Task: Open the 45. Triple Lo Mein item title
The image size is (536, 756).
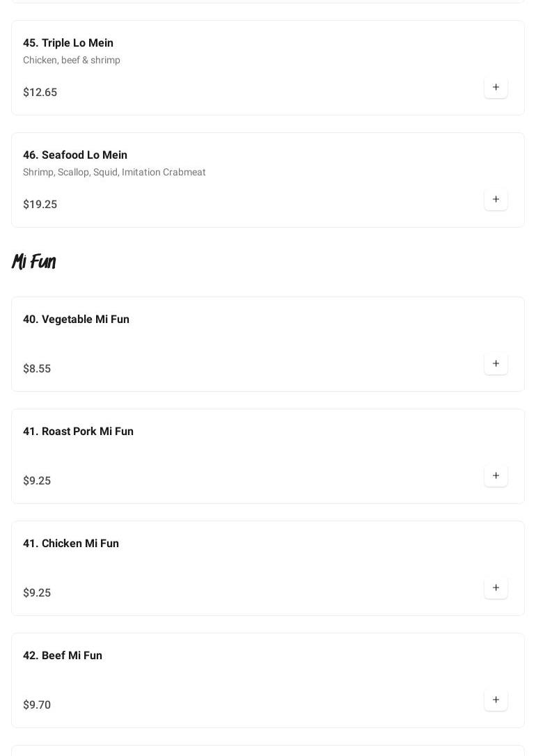Action: click(x=68, y=43)
